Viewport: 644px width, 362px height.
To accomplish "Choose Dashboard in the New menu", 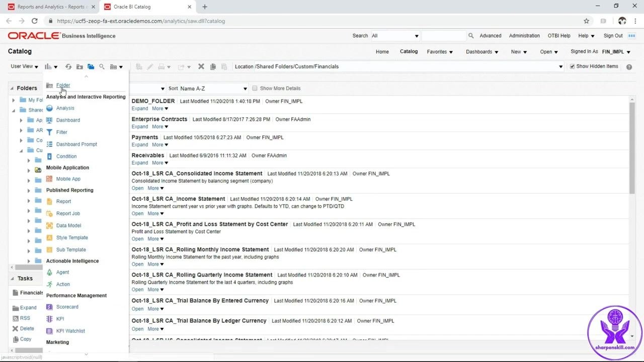I will (x=68, y=120).
